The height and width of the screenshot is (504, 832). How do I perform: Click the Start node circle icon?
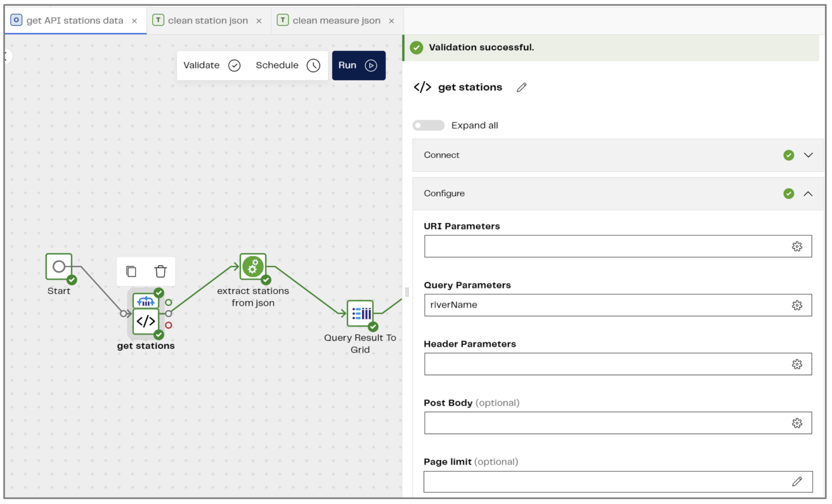click(x=59, y=266)
